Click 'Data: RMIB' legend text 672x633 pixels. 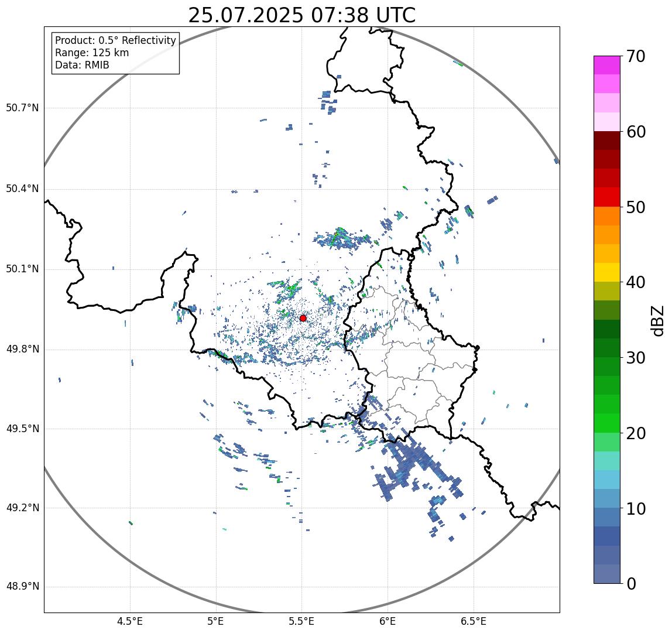click(x=83, y=65)
